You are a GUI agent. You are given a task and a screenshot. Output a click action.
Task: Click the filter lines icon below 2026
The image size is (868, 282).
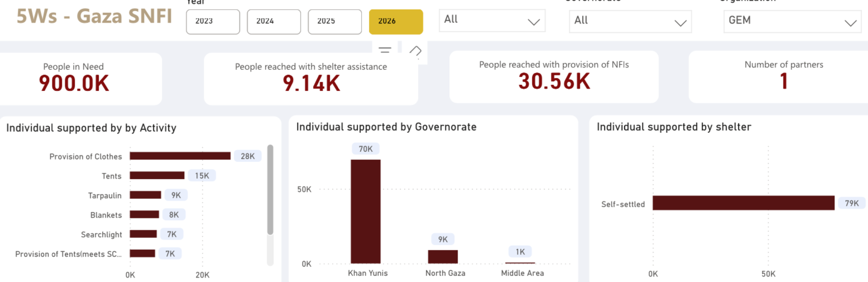point(385,51)
